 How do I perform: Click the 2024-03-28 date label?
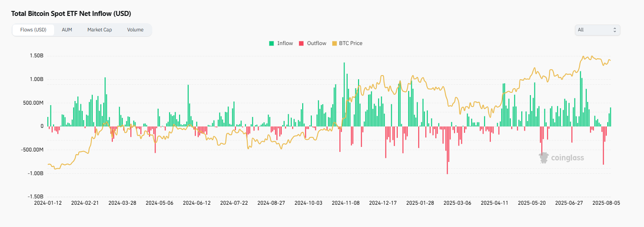click(x=122, y=203)
